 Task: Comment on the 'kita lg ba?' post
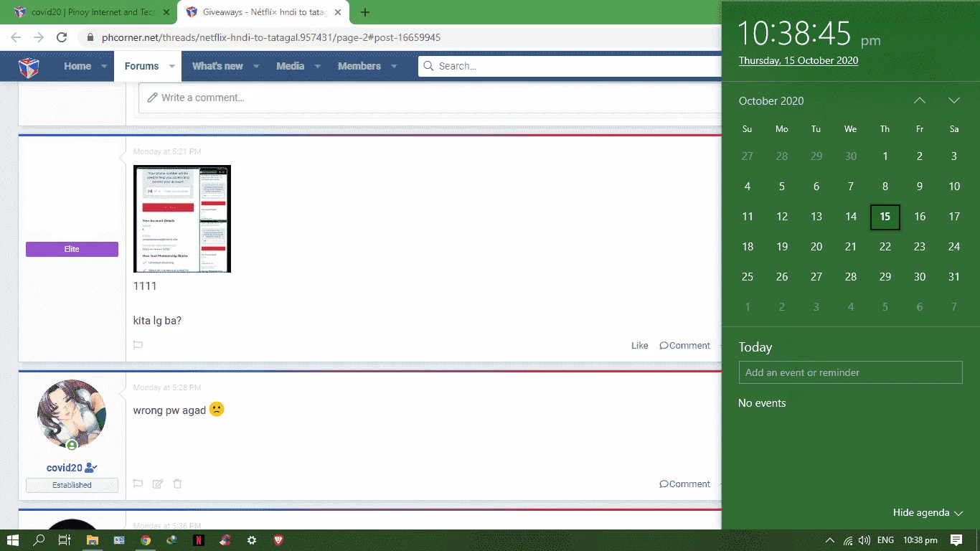684,345
